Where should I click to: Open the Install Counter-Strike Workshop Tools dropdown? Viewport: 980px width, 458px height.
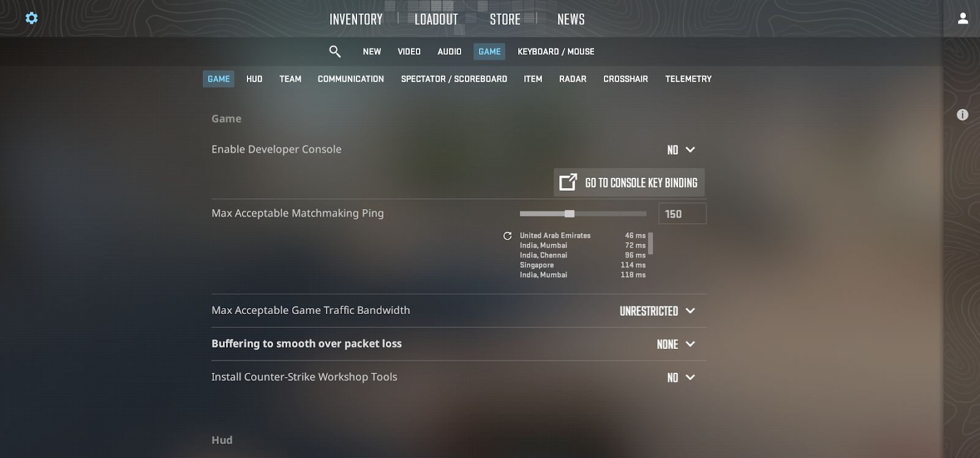pyautogui.click(x=681, y=378)
